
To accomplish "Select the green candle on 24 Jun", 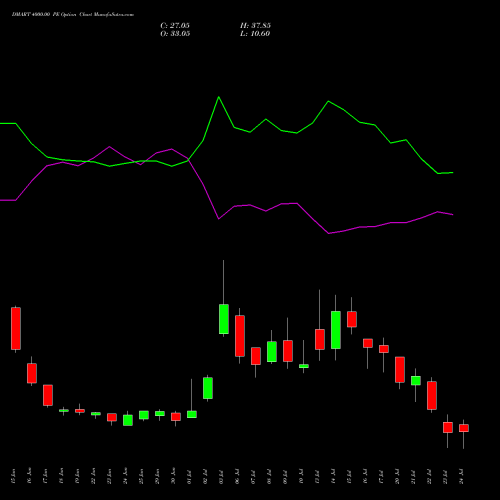I will tap(128, 420).
